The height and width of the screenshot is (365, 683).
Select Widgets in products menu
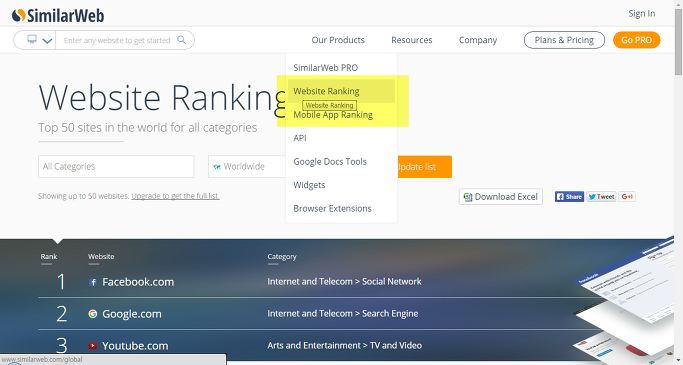[x=309, y=185]
